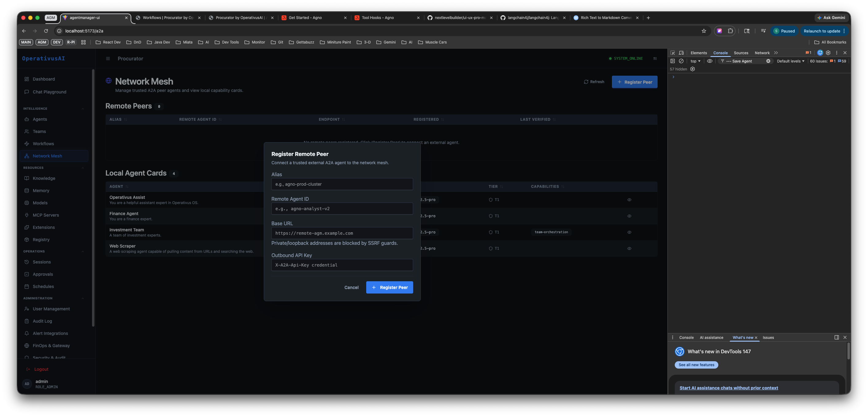Click Cancel in Register Remote Peer dialog
This screenshot has height=417, width=868.
coord(351,287)
